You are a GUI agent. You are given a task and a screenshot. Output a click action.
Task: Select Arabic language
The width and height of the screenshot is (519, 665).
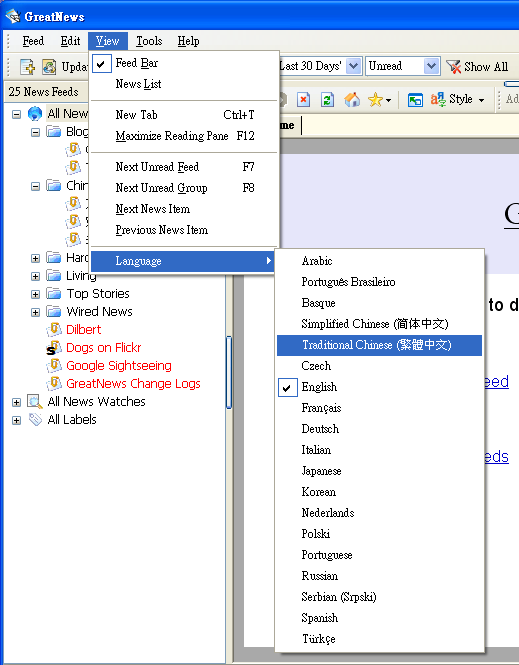(x=379, y=261)
